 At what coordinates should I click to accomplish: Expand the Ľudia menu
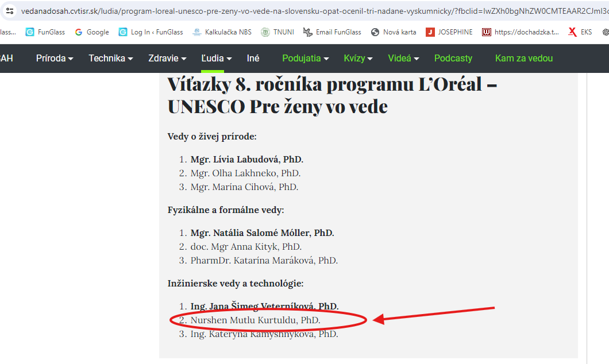(x=217, y=58)
